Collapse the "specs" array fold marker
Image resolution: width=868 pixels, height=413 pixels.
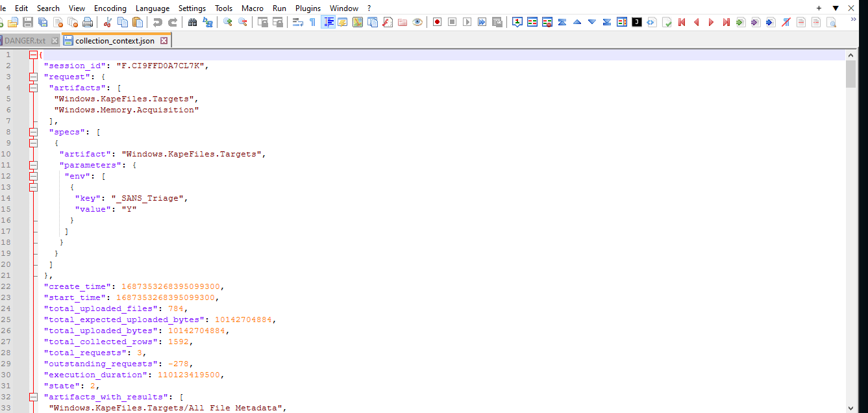(33, 132)
